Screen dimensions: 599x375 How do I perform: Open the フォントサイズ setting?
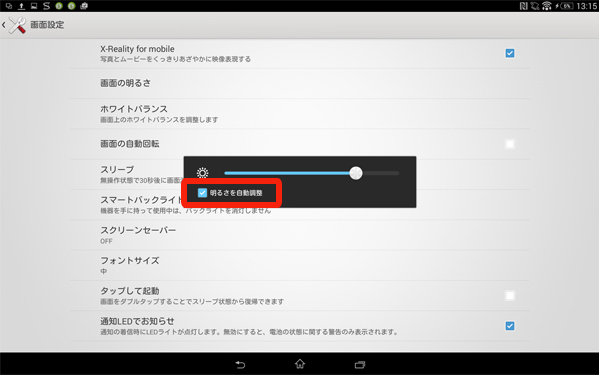click(300, 265)
